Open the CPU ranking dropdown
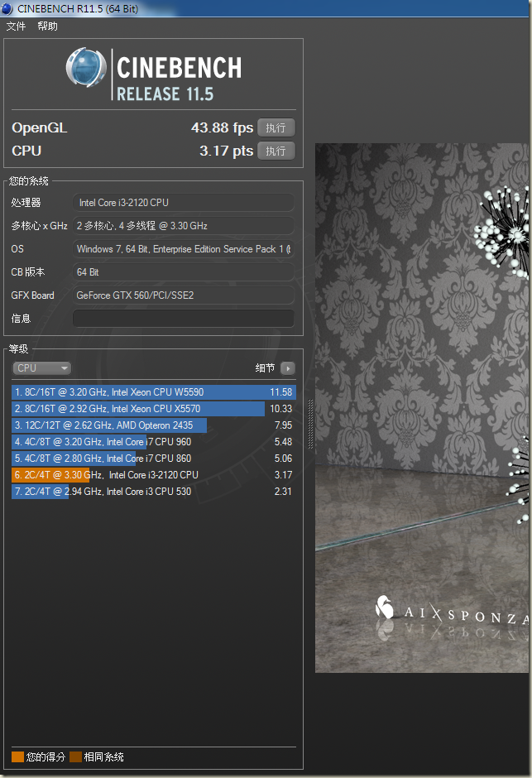 41,368
